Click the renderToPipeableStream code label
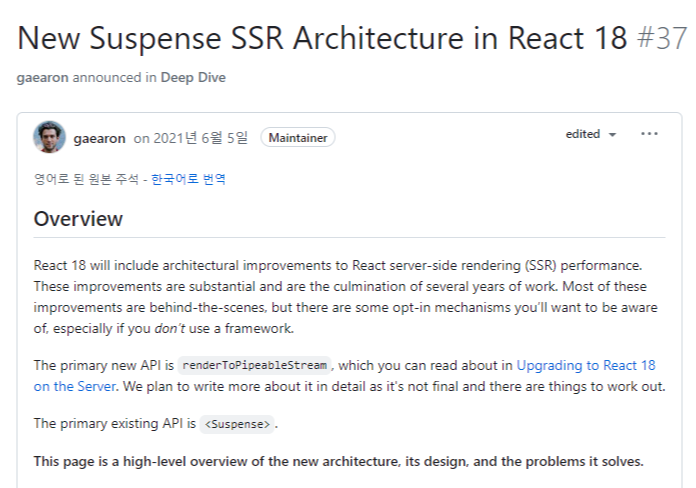The image size is (696, 488). pyautogui.click(x=254, y=365)
